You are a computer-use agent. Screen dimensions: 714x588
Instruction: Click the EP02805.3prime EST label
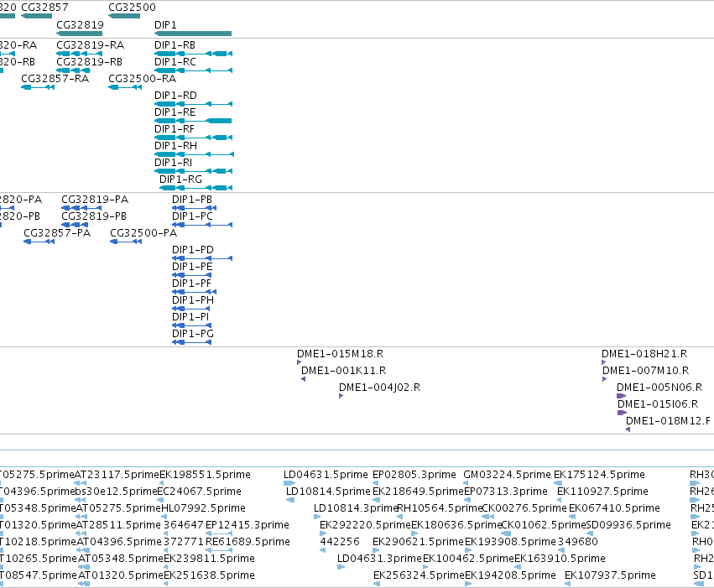click(414, 475)
